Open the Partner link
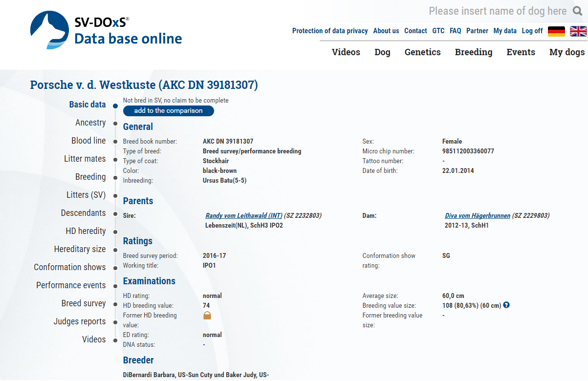588x381 pixels. 477,31
